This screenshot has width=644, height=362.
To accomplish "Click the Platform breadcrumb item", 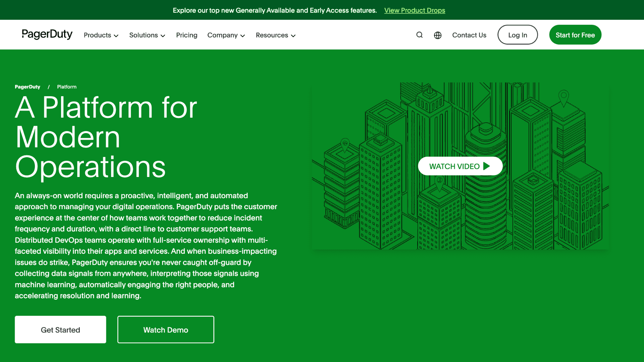I will (x=67, y=87).
